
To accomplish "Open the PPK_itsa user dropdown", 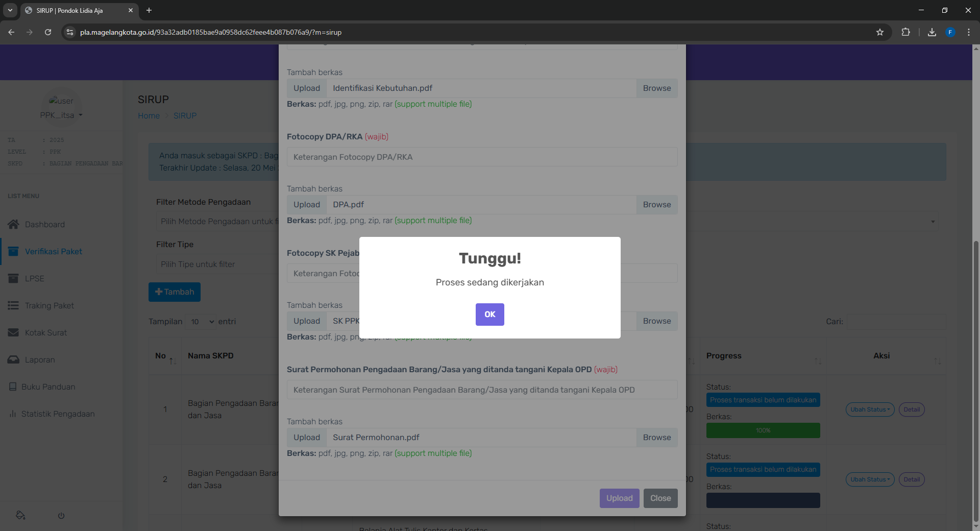I will click(61, 115).
